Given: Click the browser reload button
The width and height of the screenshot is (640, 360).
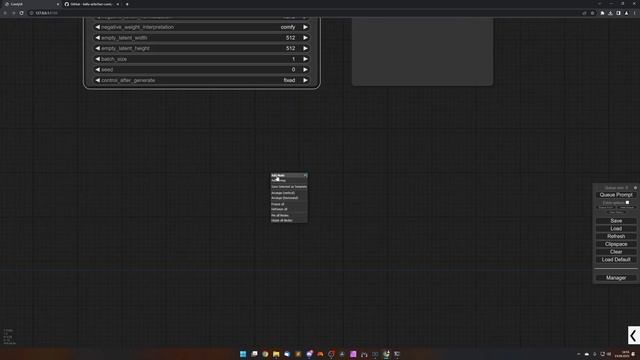Looking at the screenshot, I should pyautogui.click(x=21, y=13).
